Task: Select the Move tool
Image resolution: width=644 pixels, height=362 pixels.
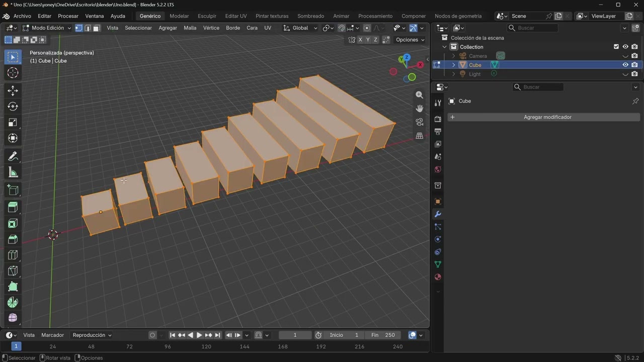Action: [x=13, y=90]
